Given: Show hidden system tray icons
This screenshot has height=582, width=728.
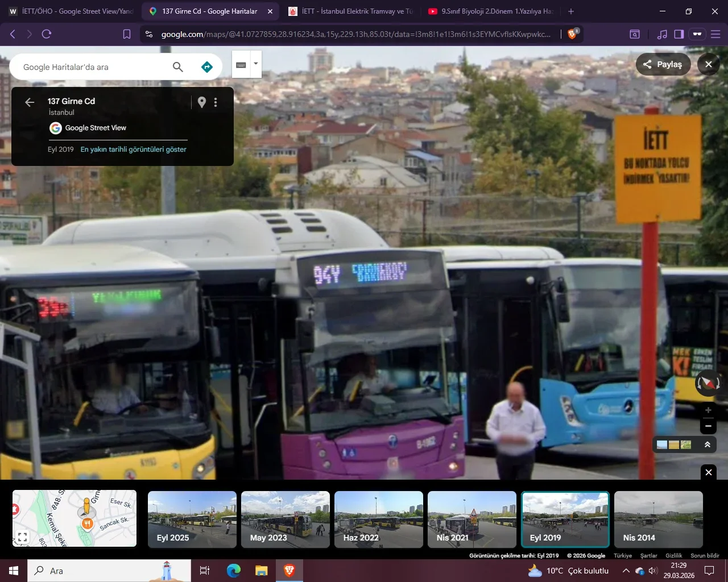Looking at the screenshot, I should (626, 571).
